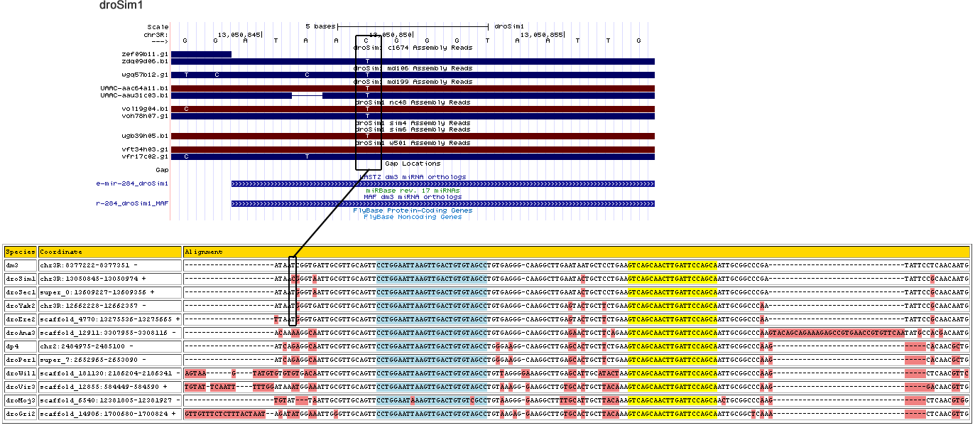This screenshot has height=428, width=980.
Task: Click the Coordinate column header
Action: pos(109,252)
